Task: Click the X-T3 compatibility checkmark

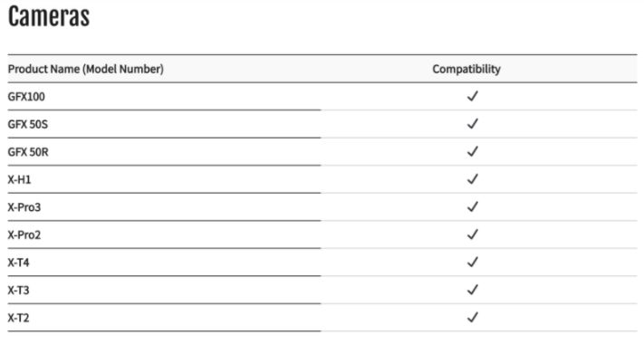Action: (x=473, y=290)
